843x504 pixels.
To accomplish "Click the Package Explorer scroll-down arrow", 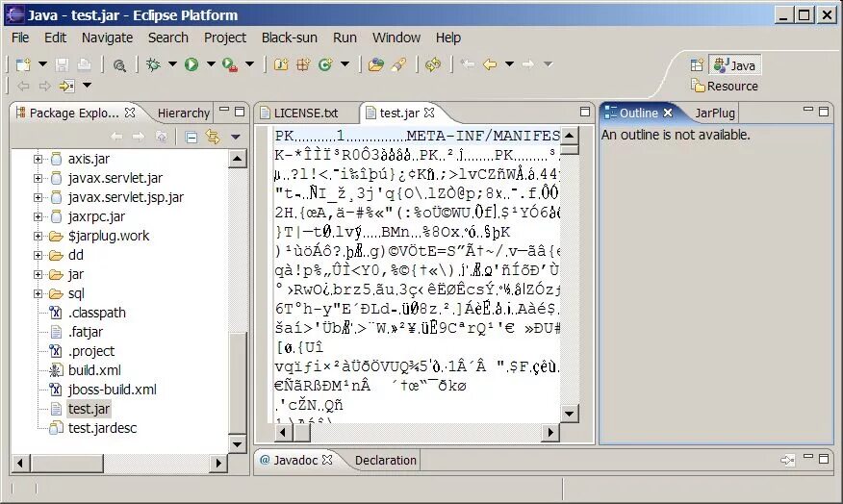I will (237, 443).
